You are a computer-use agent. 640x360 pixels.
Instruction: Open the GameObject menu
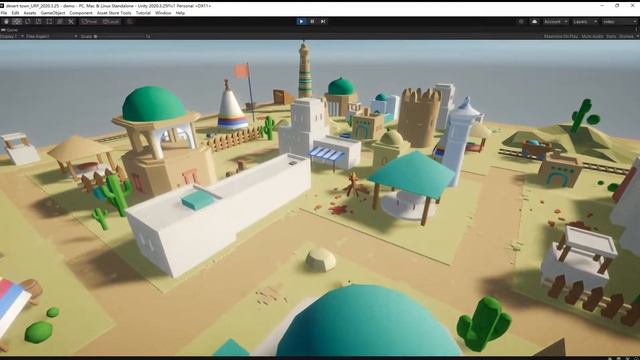point(53,13)
